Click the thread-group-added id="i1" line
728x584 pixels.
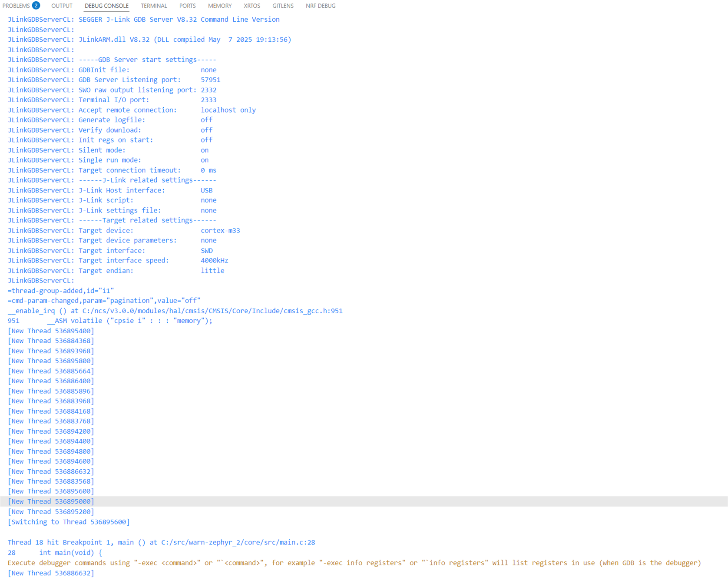tap(61, 291)
